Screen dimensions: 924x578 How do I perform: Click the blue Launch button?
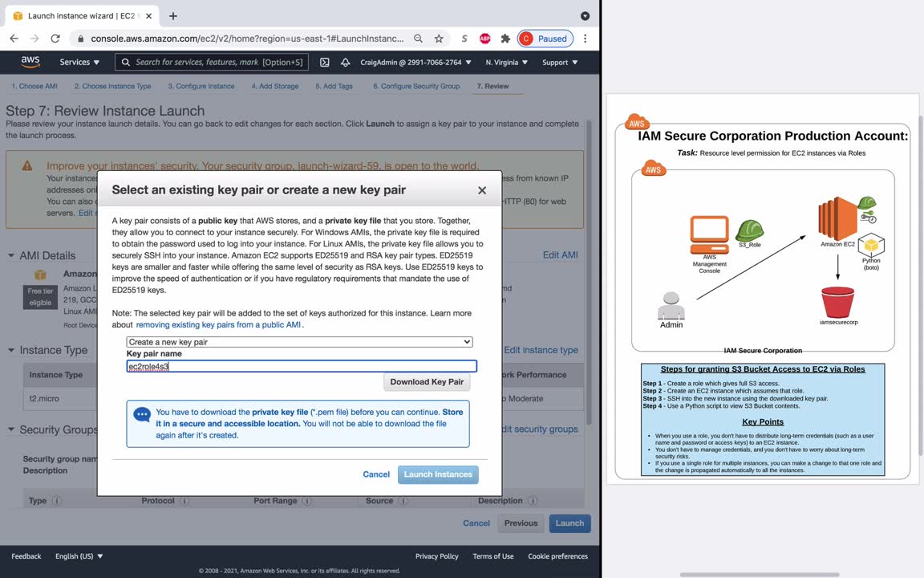point(569,523)
